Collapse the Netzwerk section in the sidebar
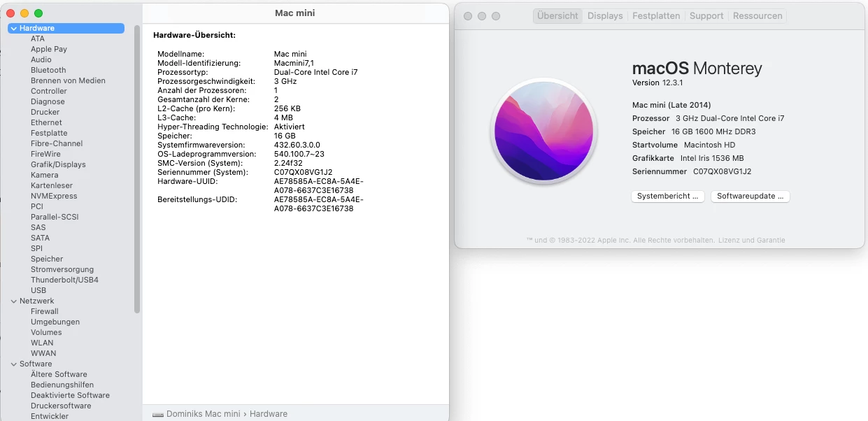 click(x=13, y=301)
